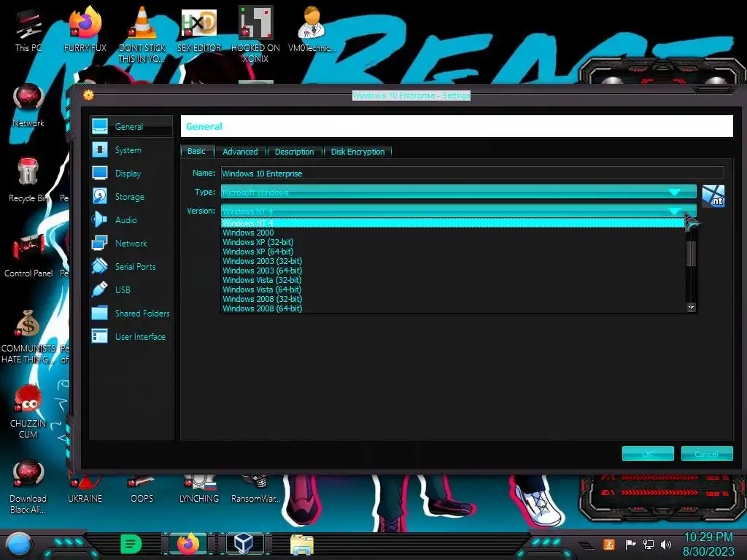Open File Explorer in taskbar
747x560 pixels.
coord(301,544)
